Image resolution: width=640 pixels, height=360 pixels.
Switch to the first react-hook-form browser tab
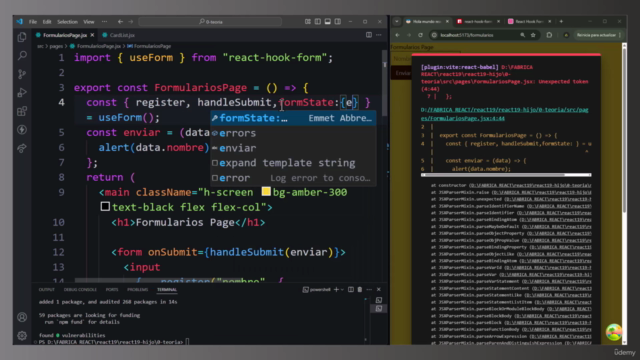click(478, 21)
